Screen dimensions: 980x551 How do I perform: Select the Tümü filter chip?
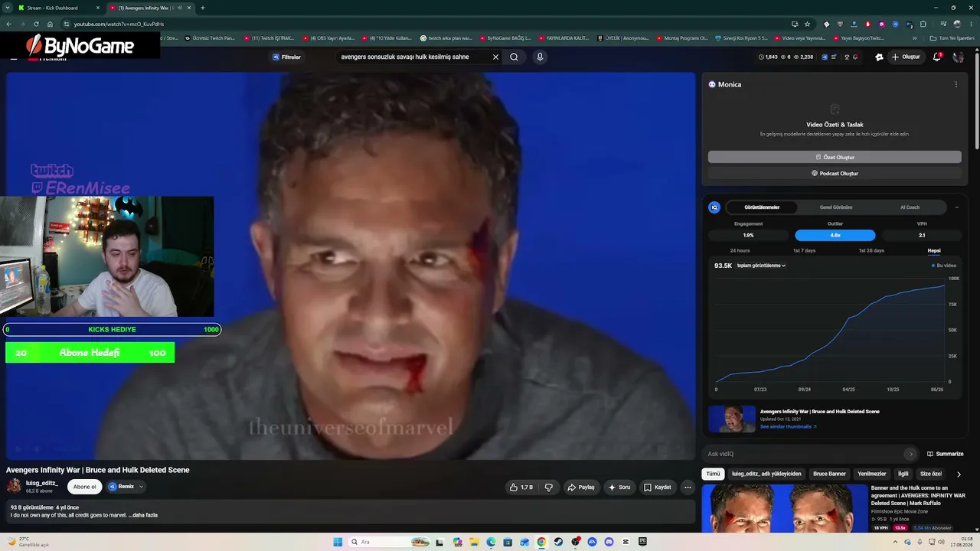(x=713, y=474)
